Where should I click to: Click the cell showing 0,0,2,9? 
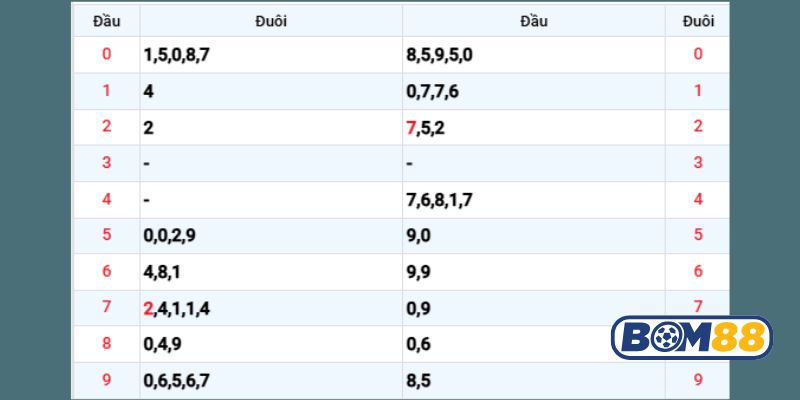click(169, 236)
